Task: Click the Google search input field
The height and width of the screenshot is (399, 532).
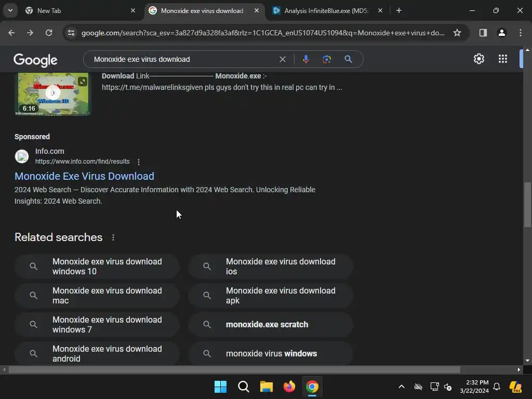Action: point(183,59)
